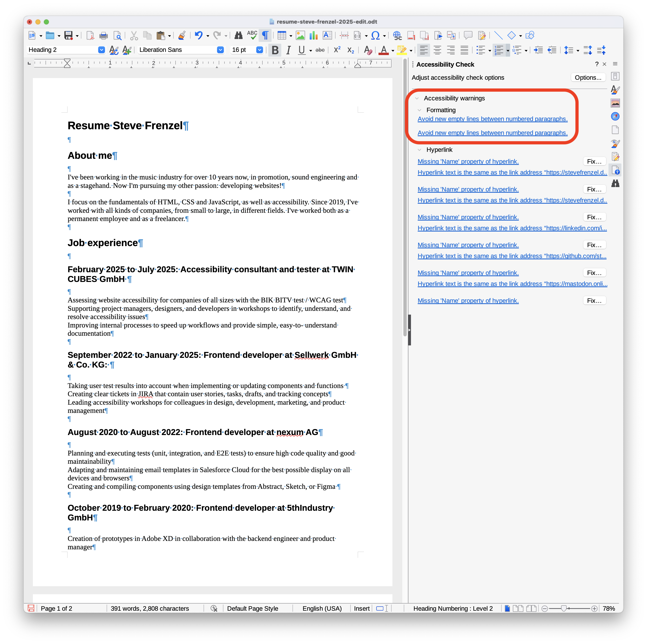647x644 pixels.
Task: Toggle Bold formatting
Action: click(x=275, y=50)
